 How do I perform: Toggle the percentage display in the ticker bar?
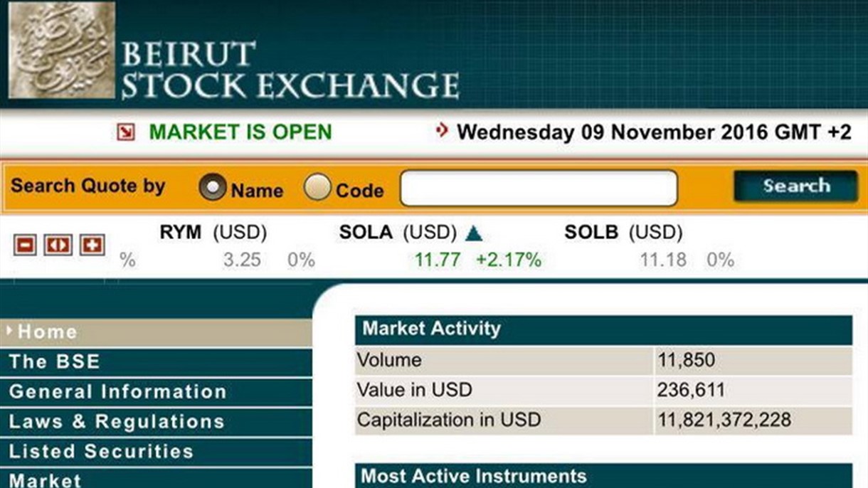[x=126, y=260]
